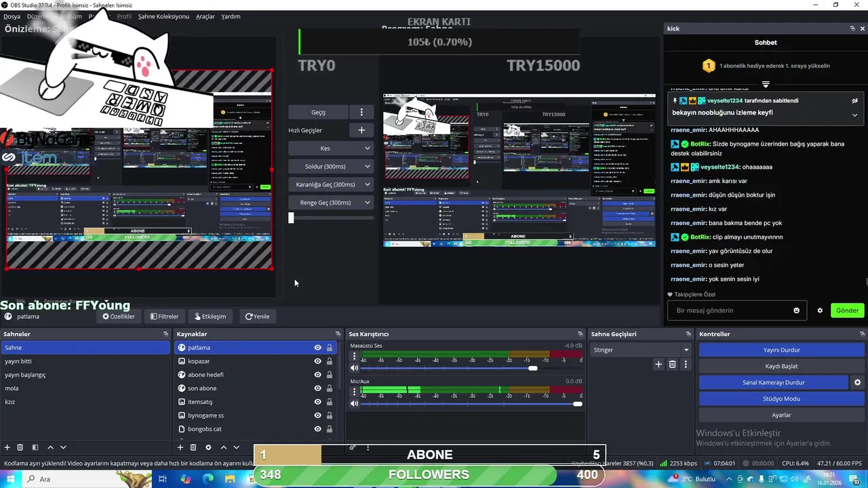Click Kaydı Başlat to start recording

click(x=781, y=366)
